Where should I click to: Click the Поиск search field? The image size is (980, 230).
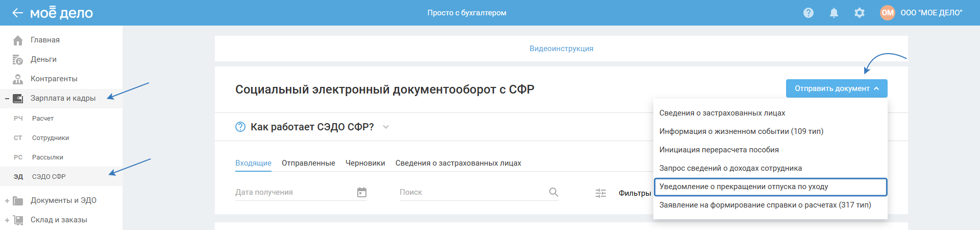[x=479, y=192]
